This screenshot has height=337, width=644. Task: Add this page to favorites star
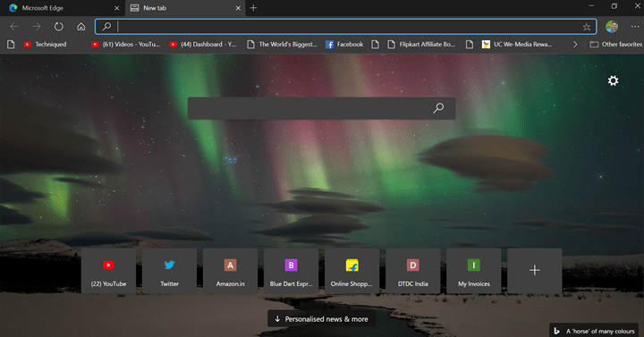pyautogui.click(x=587, y=27)
